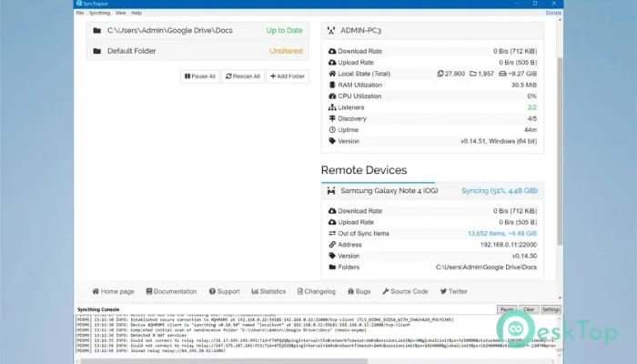This screenshot has width=637, height=364.
Task: Click the Samsung Galaxy Note 4 identicon
Action: 331,191
